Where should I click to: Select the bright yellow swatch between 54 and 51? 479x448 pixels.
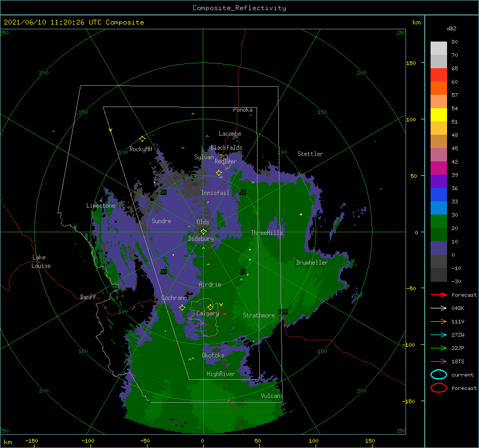point(439,115)
